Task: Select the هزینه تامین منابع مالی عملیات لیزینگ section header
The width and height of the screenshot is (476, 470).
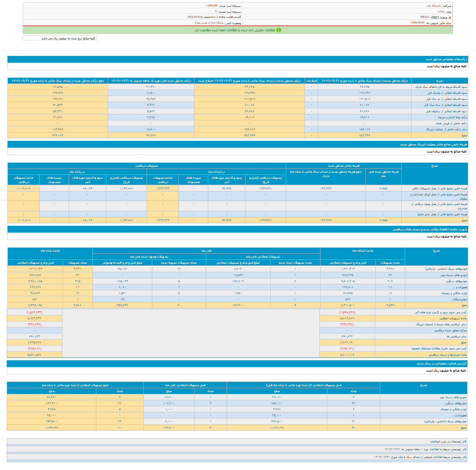Action: tap(433, 144)
